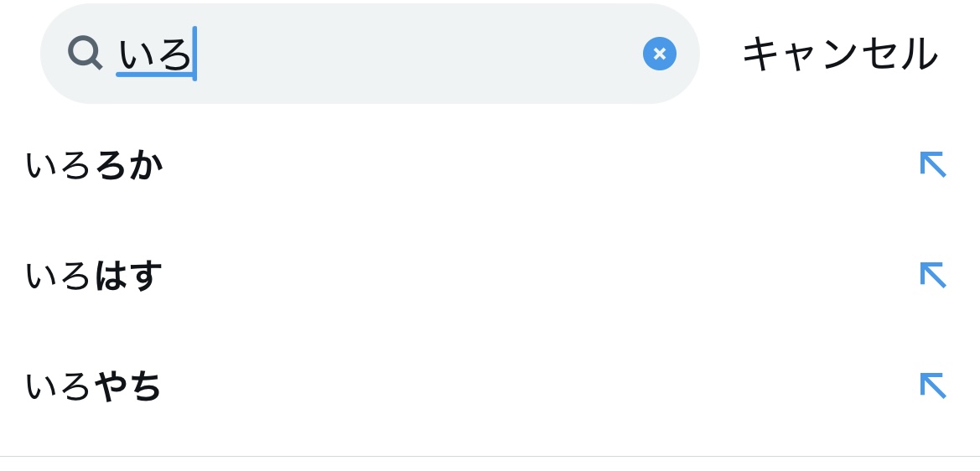The width and height of the screenshot is (980, 471).
Task: Place cursor at the blue text caret
Action: (194, 54)
